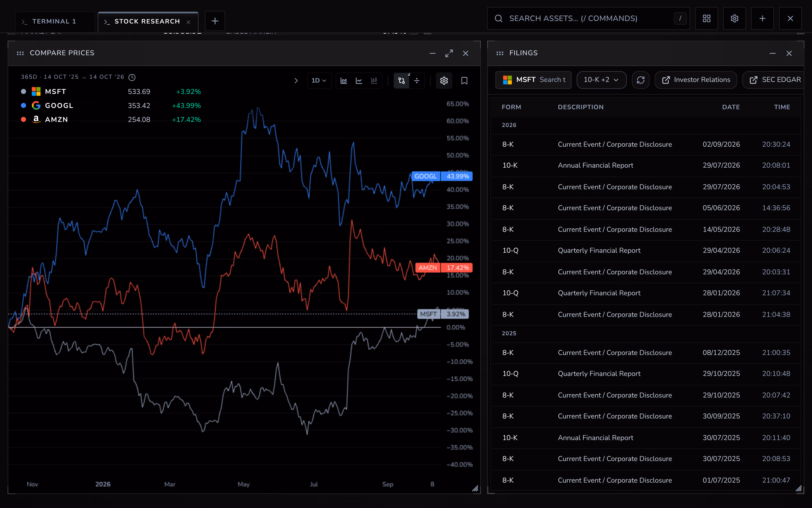Grab the Filings panel drag handle
The width and height of the screenshot is (812, 508).
500,53
